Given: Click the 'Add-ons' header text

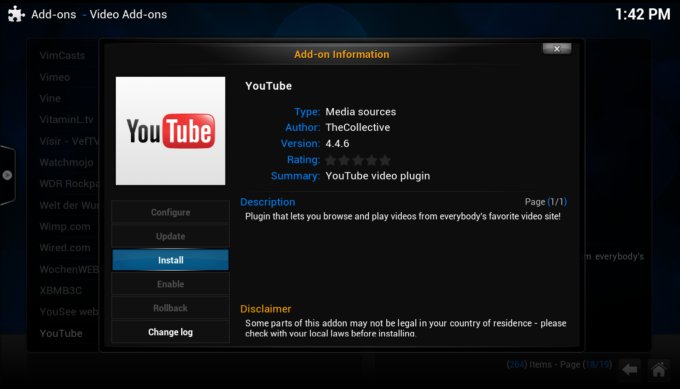Looking at the screenshot, I should 53,14.
